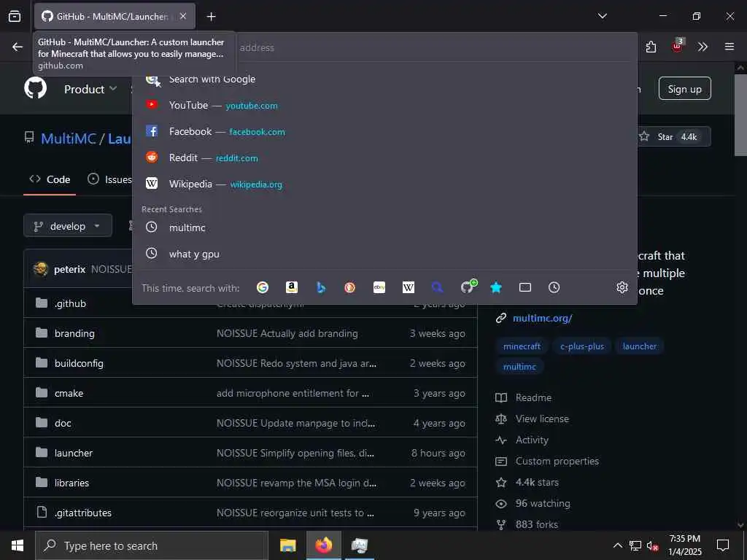
Task: Open the multimc.org/ website link
Action: [542, 318]
